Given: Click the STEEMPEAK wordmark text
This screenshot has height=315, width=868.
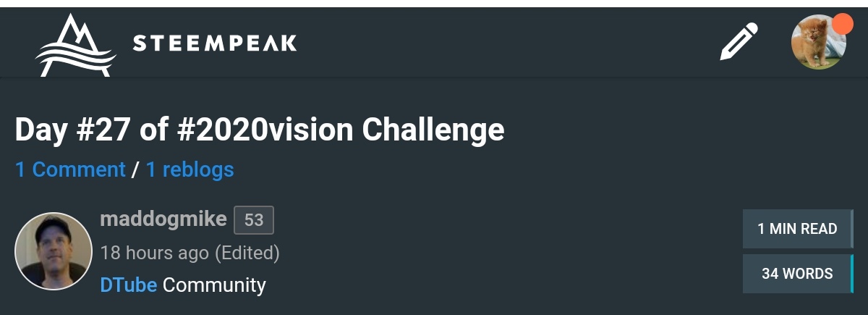Looking at the screenshot, I should pyautogui.click(x=214, y=43).
